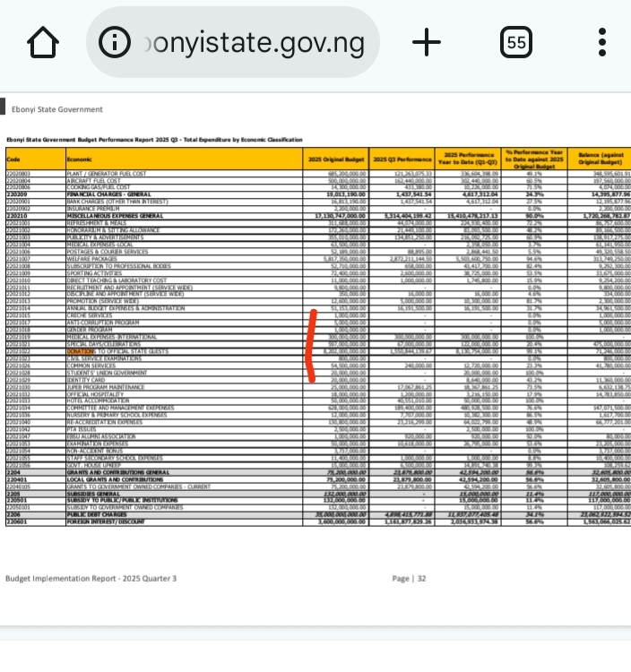
Task: Open site information icon in address bar
Action: (x=114, y=42)
